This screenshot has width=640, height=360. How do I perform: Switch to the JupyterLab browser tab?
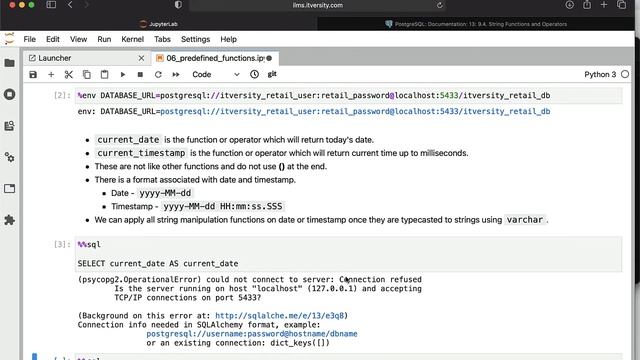(x=158, y=24)
